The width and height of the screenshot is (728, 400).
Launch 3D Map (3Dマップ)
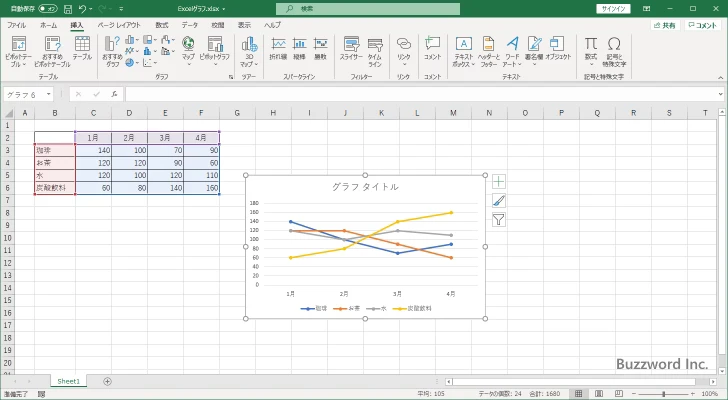[x=249, y=51]
